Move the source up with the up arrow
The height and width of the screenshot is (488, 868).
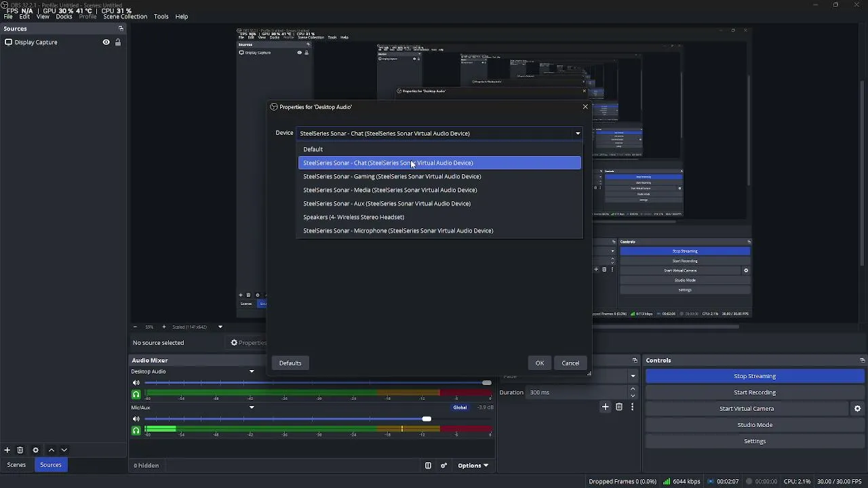[52, 450]
